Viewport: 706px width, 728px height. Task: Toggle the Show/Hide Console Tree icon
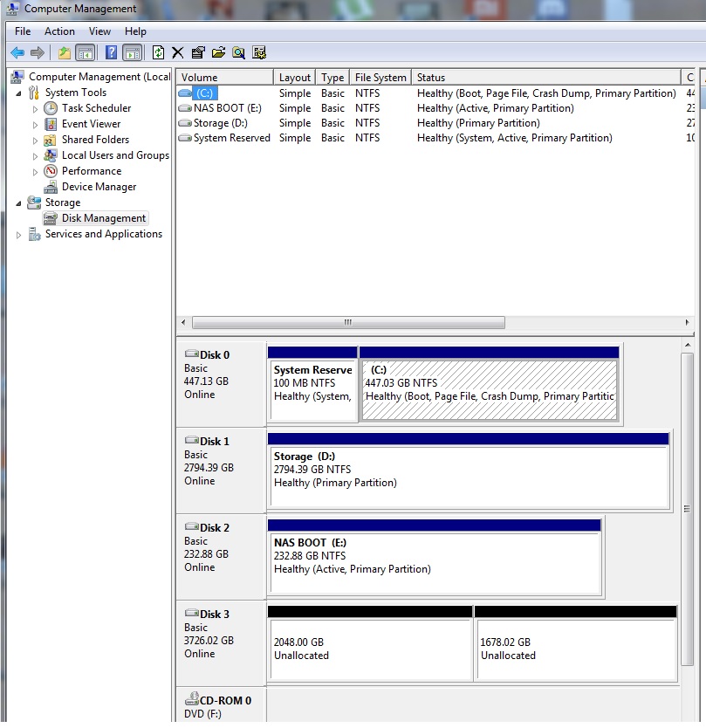pyautogui.click(x=86, y=52)
